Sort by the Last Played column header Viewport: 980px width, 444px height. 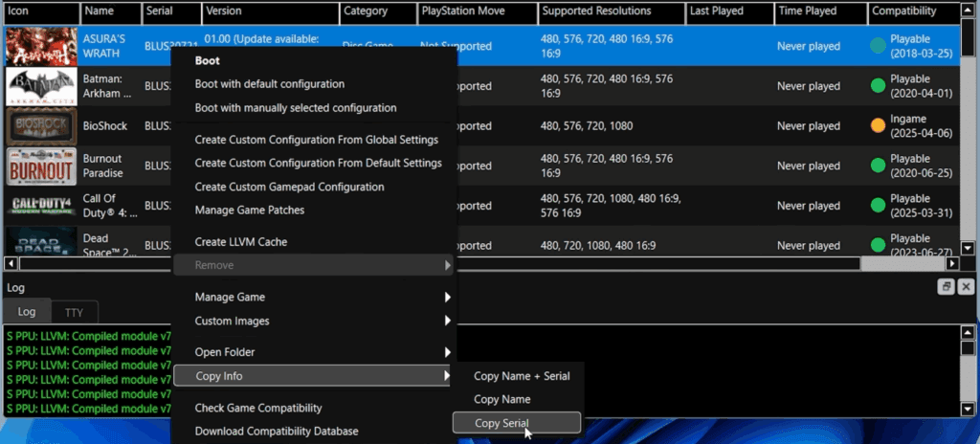[729, 11]
